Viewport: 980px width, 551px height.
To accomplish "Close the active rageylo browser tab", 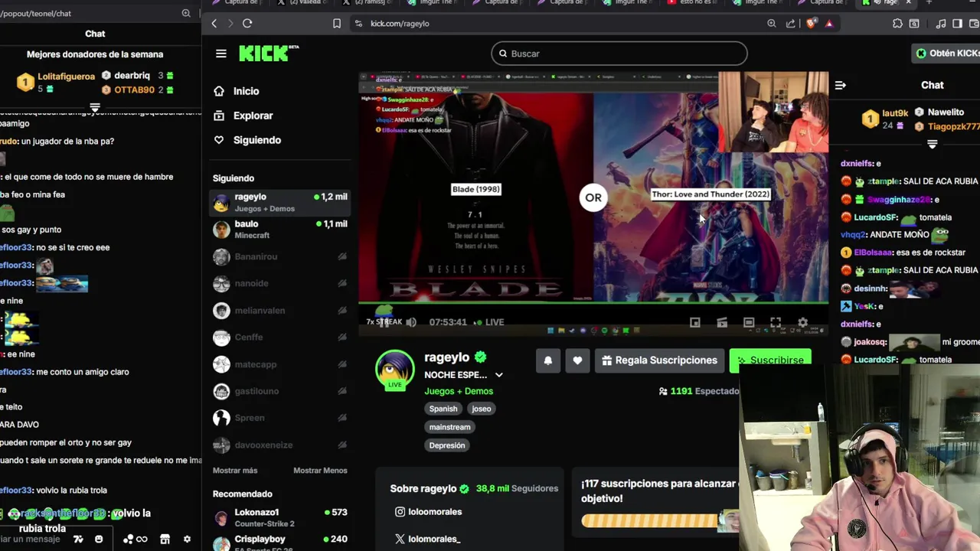I will pos(909,2).
